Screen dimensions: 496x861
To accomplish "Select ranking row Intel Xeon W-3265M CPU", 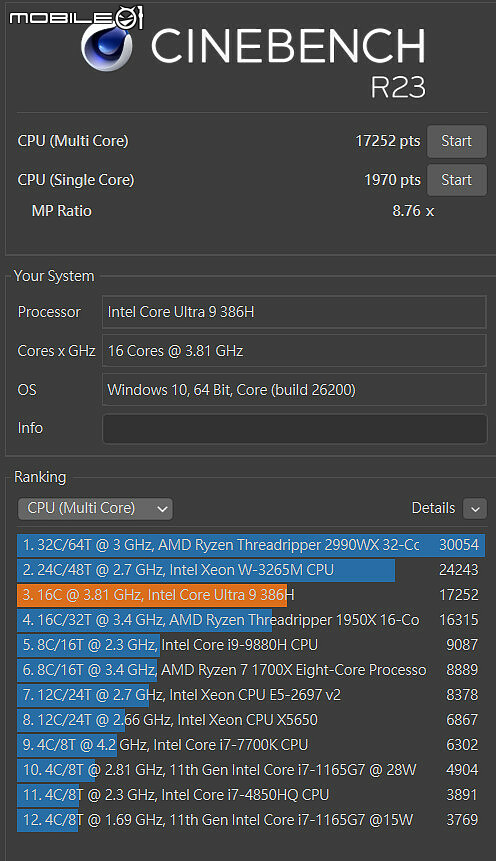I will tap(251, 570).
